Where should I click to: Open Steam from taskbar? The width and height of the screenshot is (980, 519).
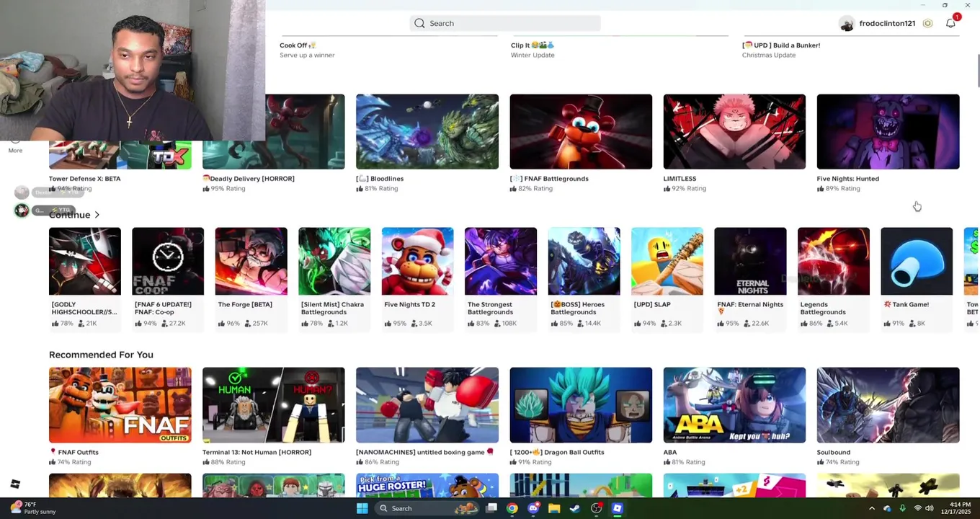(x=575, y=508)
